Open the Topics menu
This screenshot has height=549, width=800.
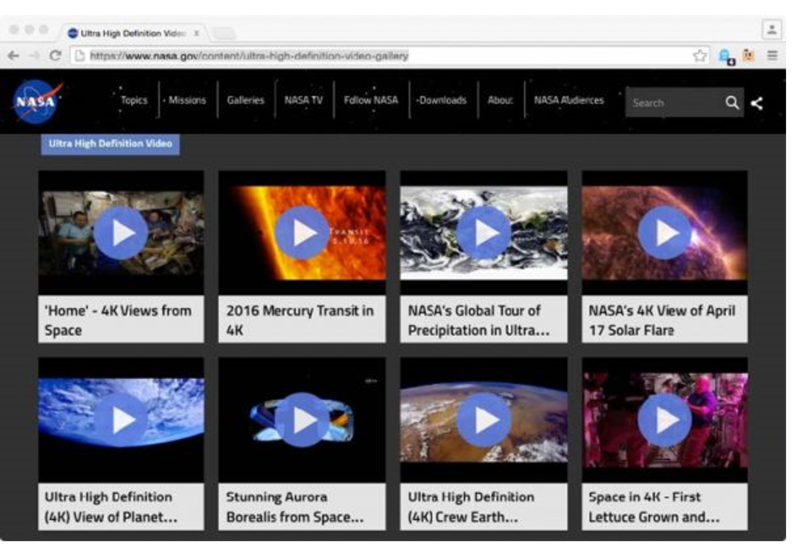pyautogui.click(x=134, y=101)
